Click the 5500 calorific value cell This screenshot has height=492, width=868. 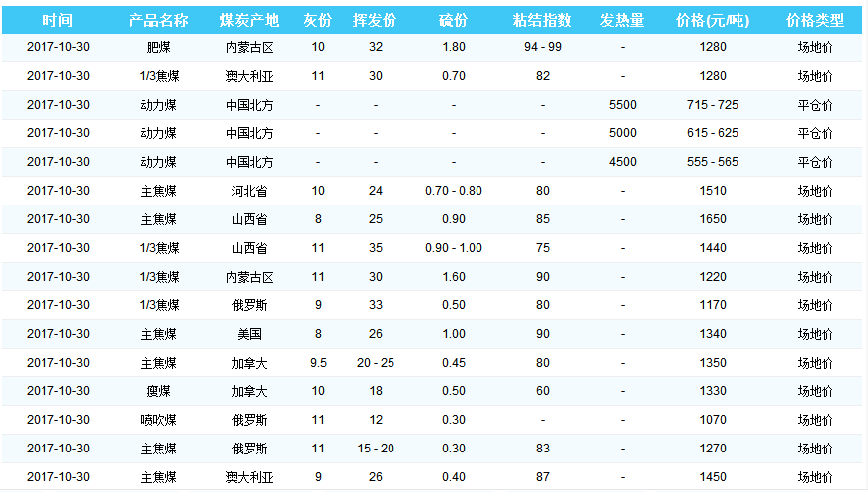622,105
